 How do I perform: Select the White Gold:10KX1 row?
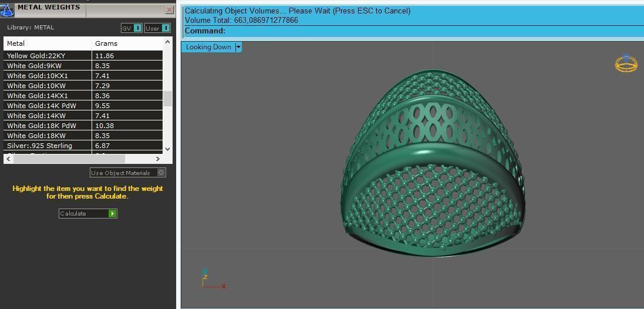83,76
